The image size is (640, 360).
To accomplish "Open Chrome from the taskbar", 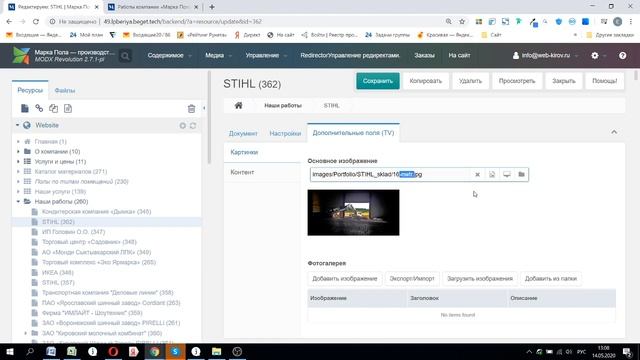I will [x=154, y=351].
